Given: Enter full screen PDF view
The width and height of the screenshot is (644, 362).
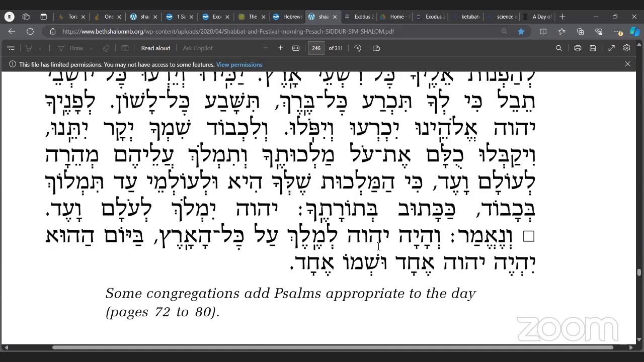Looking at the screenshot, I should [611, 48].
